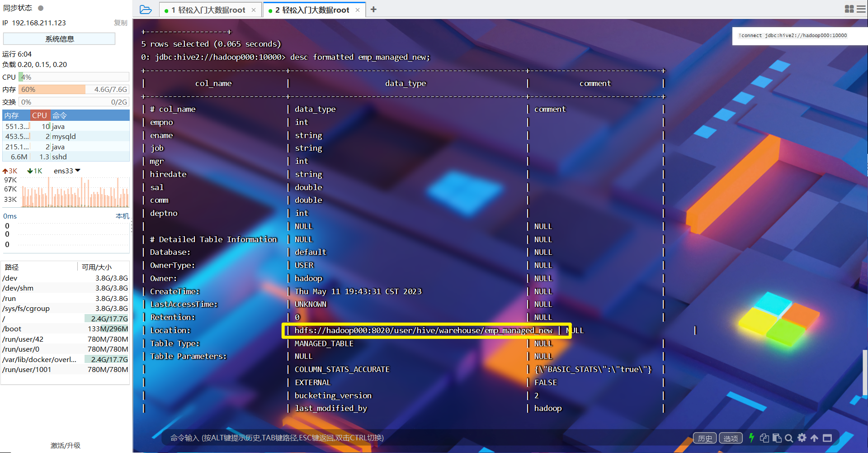Toggle grid view layout at top right
The height and width of the screenshot is (453, 868).
click(849, 9)
